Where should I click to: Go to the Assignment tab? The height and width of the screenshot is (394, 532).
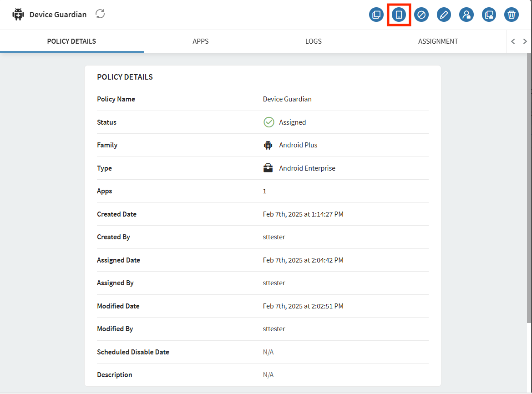pyautogui.click(x=438, y=41)
